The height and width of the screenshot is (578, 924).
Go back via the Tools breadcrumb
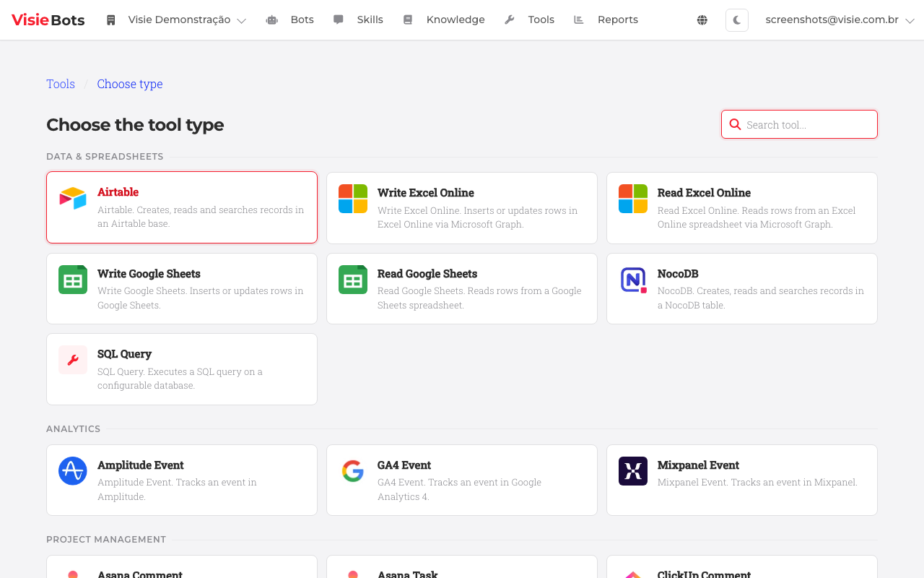pos(60,84)
